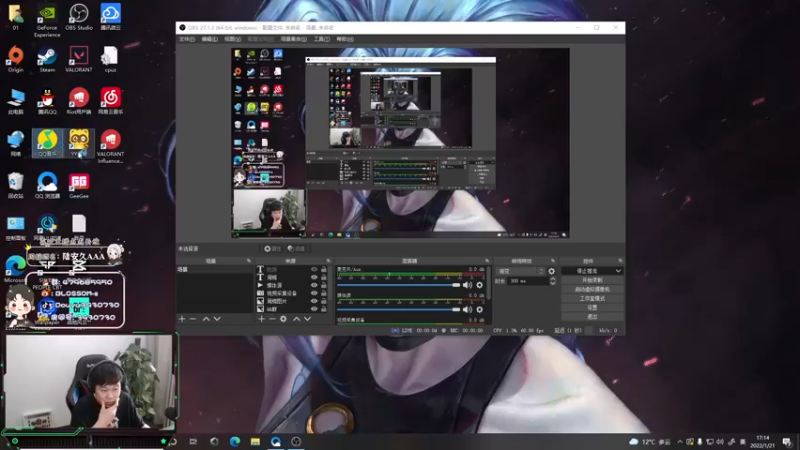Mute the 麦克风/Aux speaker icon

467,285
